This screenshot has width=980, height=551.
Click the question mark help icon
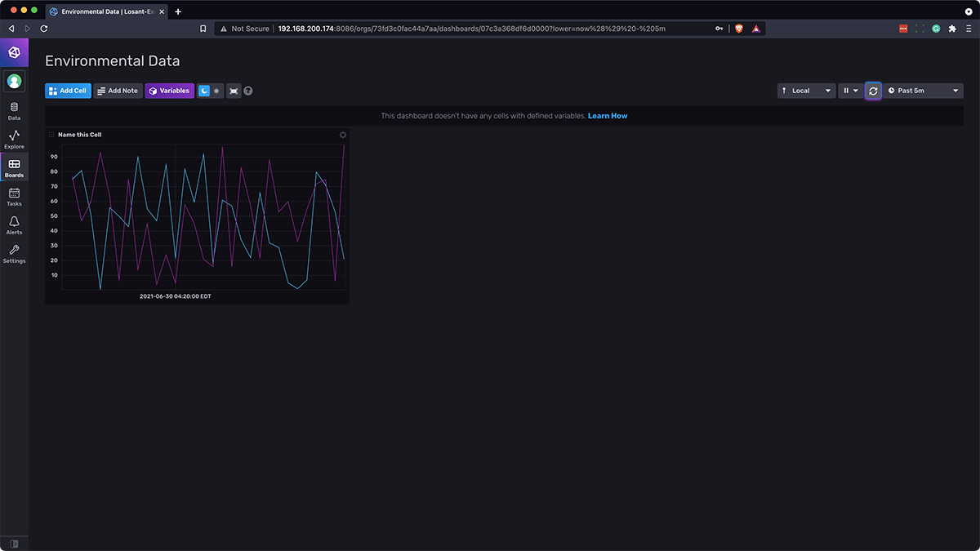pyautogui.click(x=248, y=91)
